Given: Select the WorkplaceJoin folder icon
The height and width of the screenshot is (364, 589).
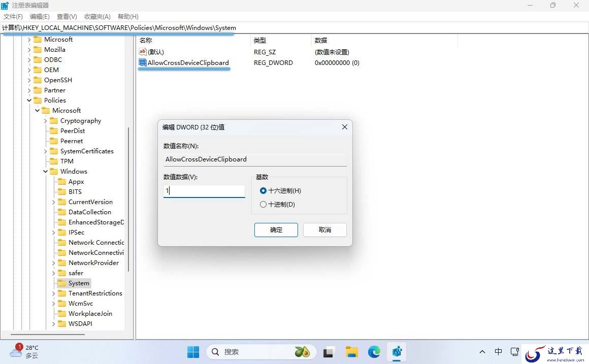Looking at the screenshot, I should [x=62, y=314].
